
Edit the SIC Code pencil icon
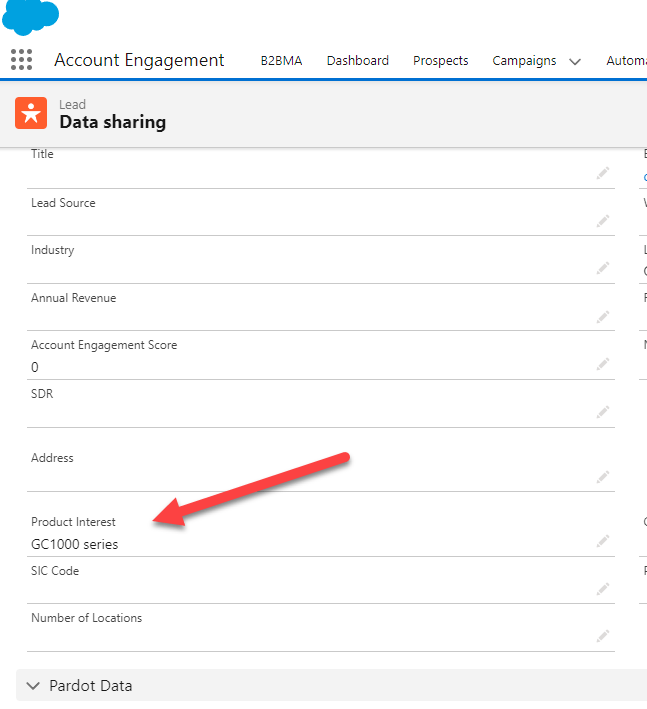coord(603,589)
